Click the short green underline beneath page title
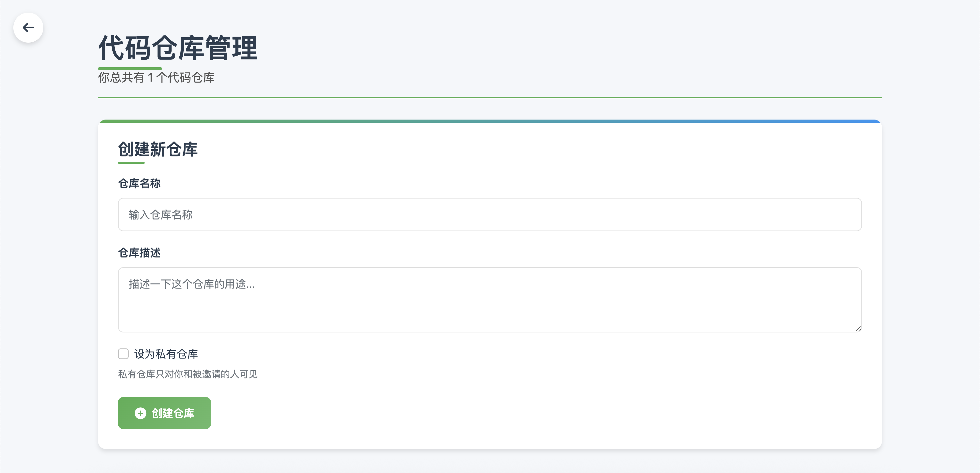 (x=130, y=68)
